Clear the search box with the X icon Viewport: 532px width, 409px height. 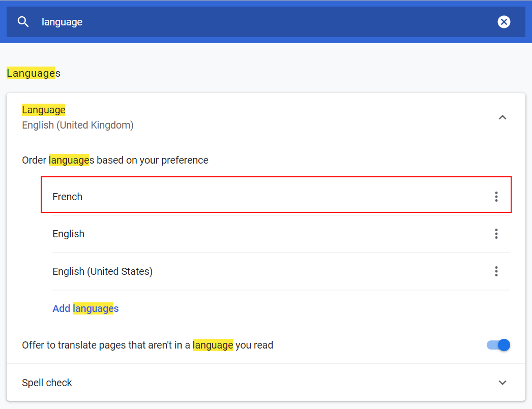(504, 22)
